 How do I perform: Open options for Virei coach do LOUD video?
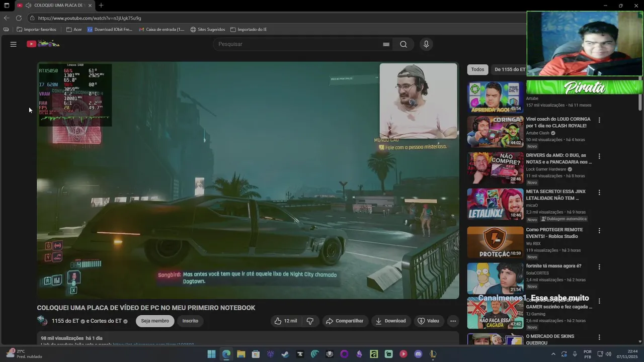pyautogui.click(x=599, y=120)
